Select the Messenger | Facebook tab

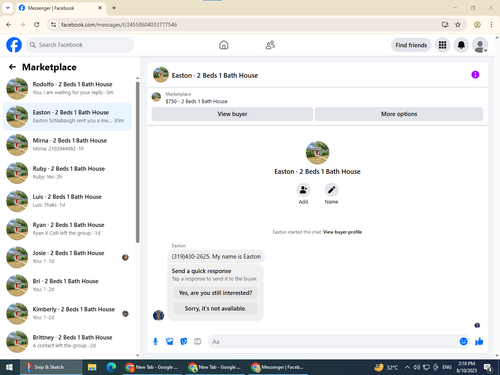tap(61, 8)
